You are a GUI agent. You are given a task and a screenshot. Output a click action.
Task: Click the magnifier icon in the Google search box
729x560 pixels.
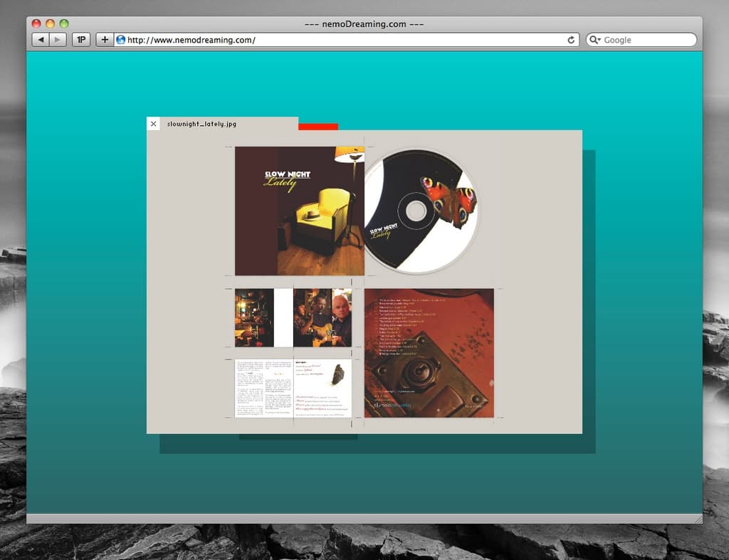(x=593, y=40)
